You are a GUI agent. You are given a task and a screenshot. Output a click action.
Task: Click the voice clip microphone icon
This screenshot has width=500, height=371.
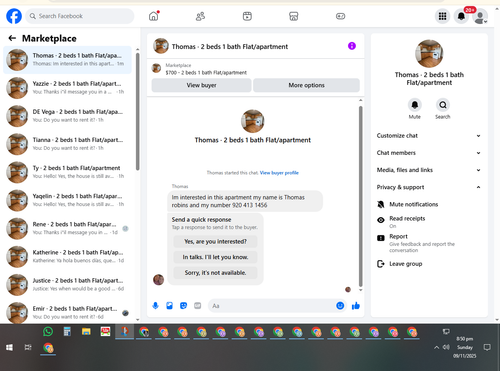[x=155, y=306]
